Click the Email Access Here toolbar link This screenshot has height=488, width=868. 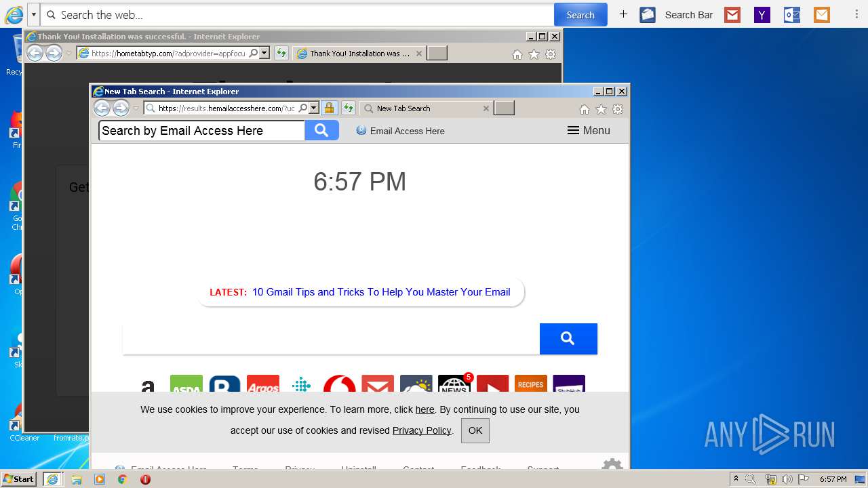click(x=401, y=131)
